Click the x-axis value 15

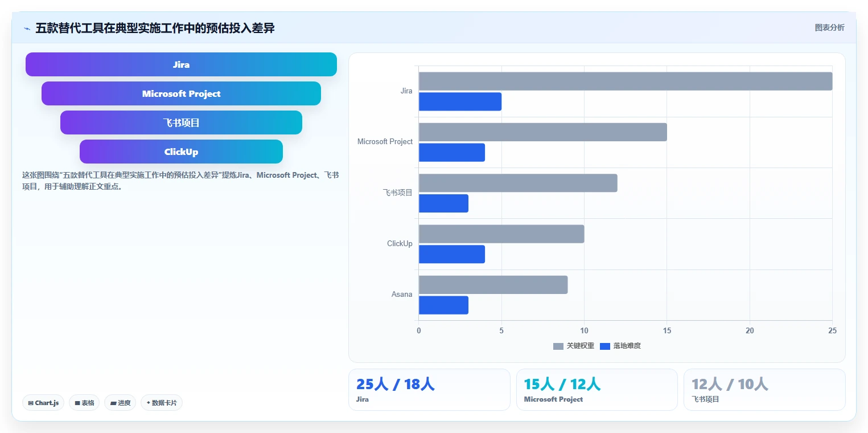667,331
